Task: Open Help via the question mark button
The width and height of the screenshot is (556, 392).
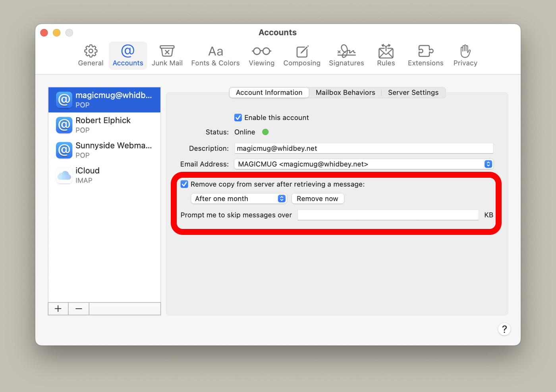Action: click(x=504, y=329)
